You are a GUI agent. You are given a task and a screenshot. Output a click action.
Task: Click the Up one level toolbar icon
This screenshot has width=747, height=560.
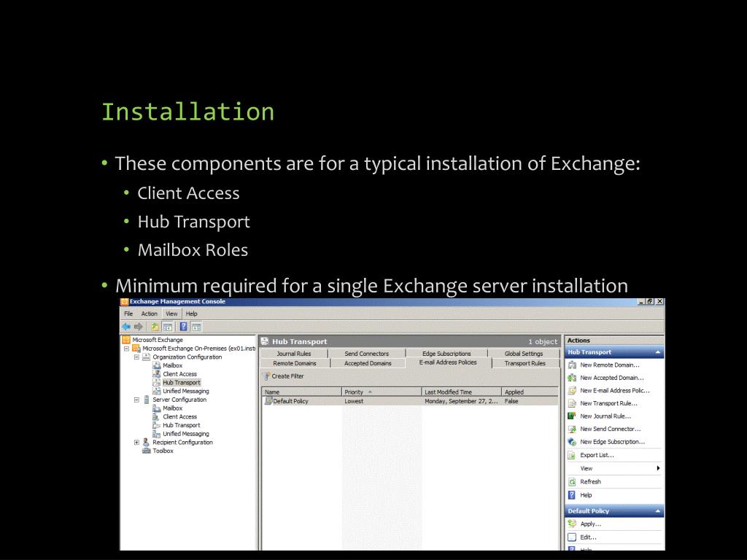pyautogui.click(x=155, y=327)
